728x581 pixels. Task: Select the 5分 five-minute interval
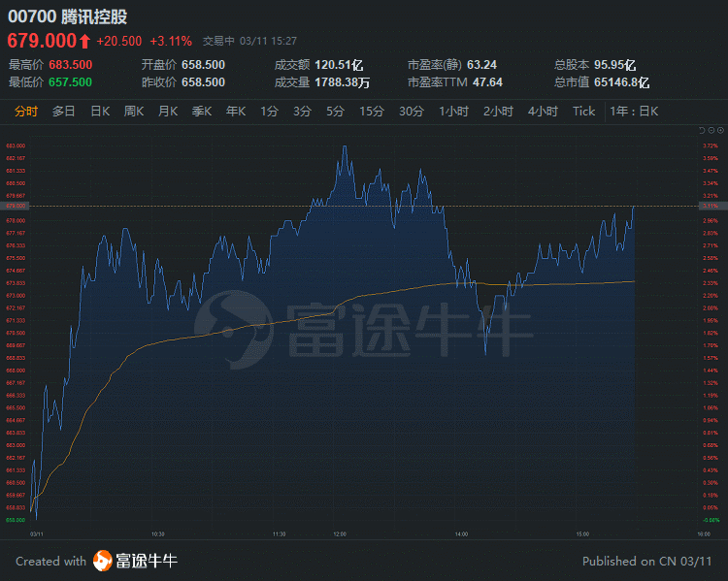[x=335, y=112]
